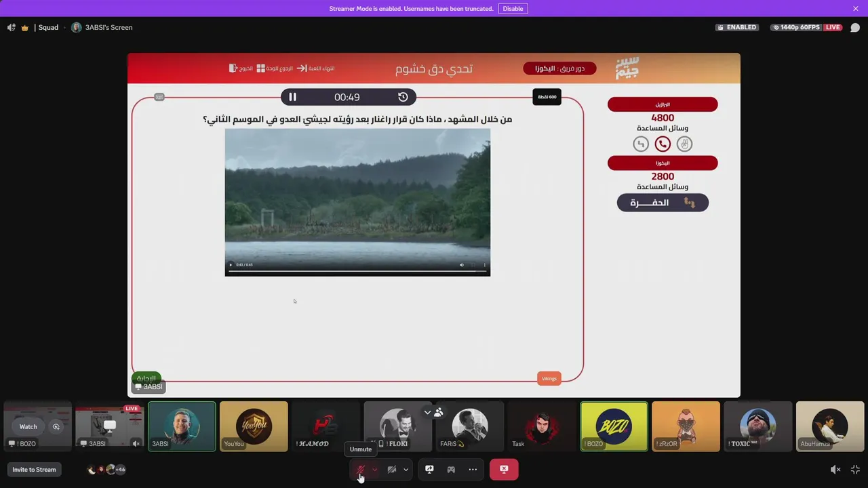Open microphone input options arrow

click(374, 470)
